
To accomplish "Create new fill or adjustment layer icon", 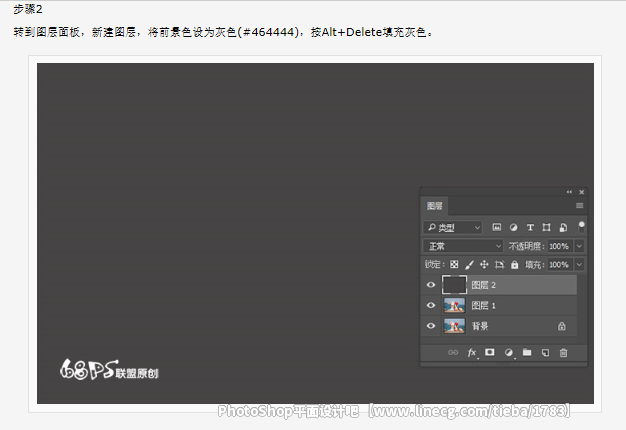I will pyautogui.click(x=509, y=353).
